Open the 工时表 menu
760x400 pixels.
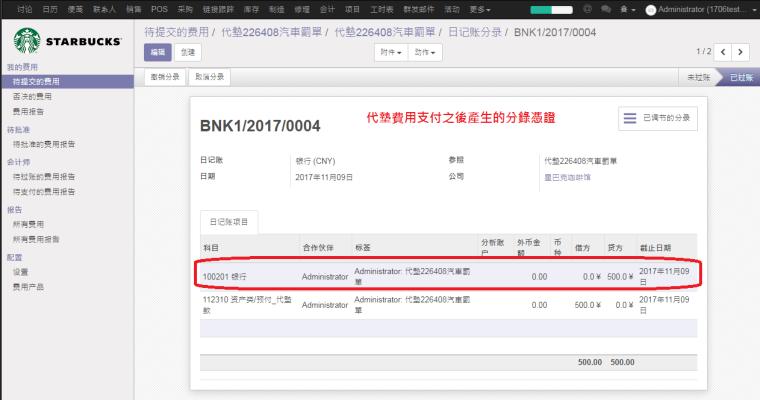tap(381, 9)
